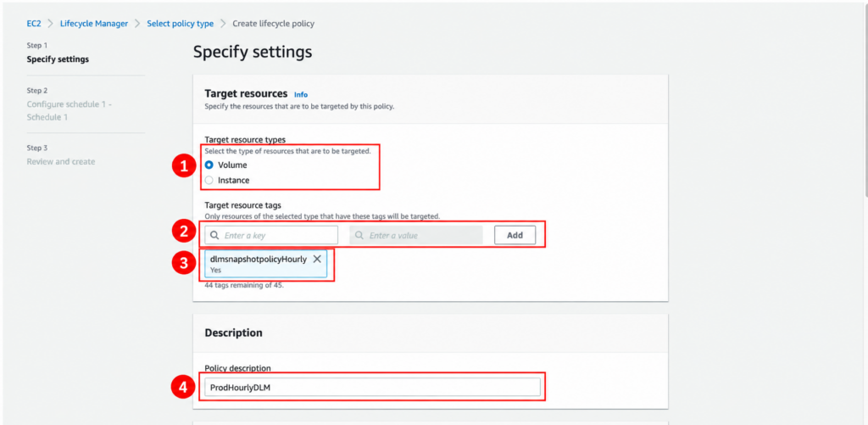Focus the Enter a key field
This screenshot has width=868, height=425.
271,235
